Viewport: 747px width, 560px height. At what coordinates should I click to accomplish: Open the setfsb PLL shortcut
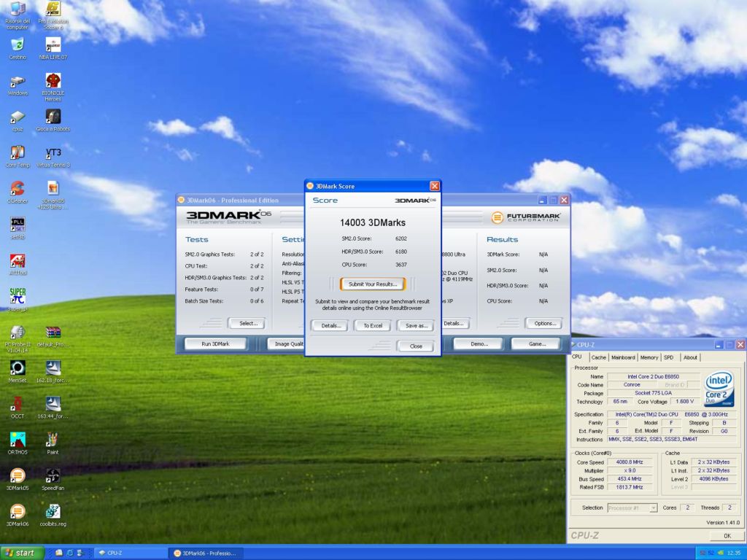(18, 227)
